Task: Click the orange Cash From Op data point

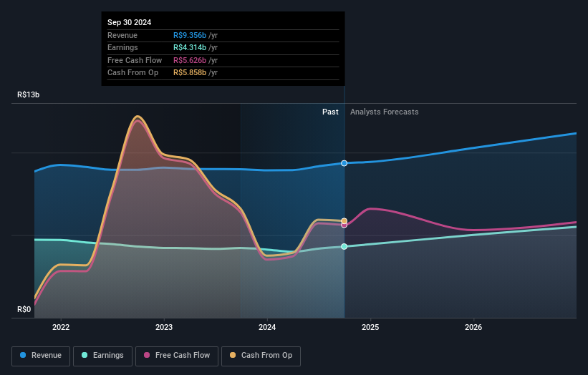Action: (x=344, y=221)
